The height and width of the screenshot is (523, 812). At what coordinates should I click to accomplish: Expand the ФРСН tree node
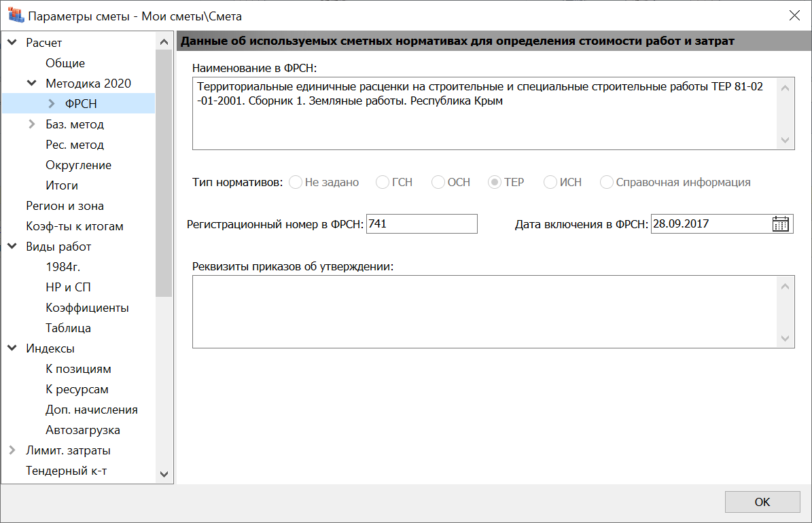pos(51,103)
